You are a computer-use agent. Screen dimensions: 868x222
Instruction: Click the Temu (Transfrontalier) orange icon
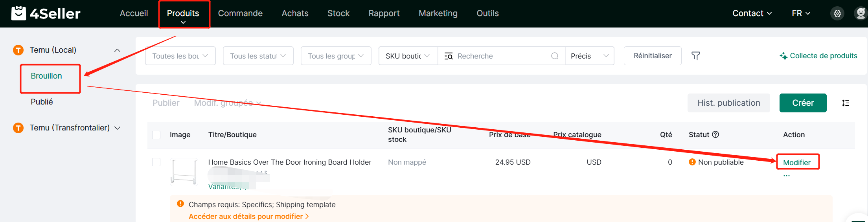point(18,128)
